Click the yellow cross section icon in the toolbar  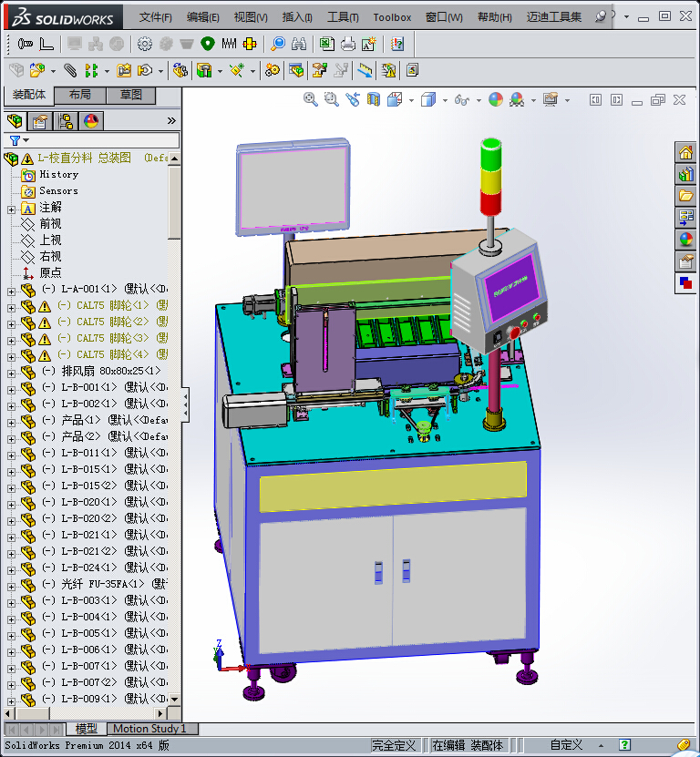[x=250, y=44]
